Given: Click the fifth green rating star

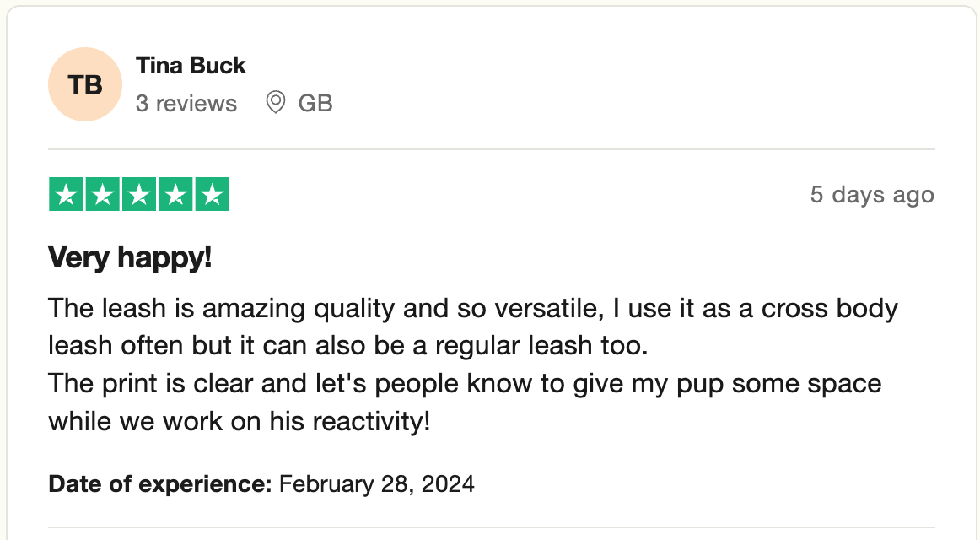Looking at the screenshot, I should [x=213, y=194].
